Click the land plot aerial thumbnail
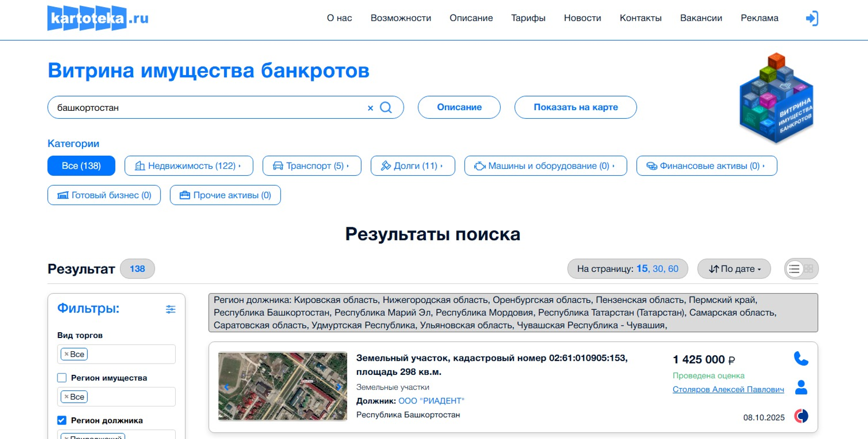868x439 pixels. coord(282,386)
